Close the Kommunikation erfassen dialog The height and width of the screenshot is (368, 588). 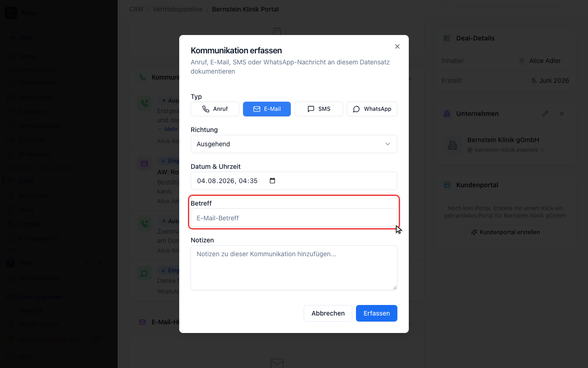(x=397, y=46)
